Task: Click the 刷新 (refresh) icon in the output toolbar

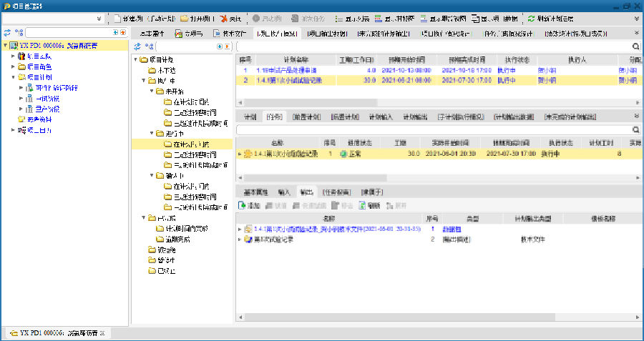Action: coord(363,205)
